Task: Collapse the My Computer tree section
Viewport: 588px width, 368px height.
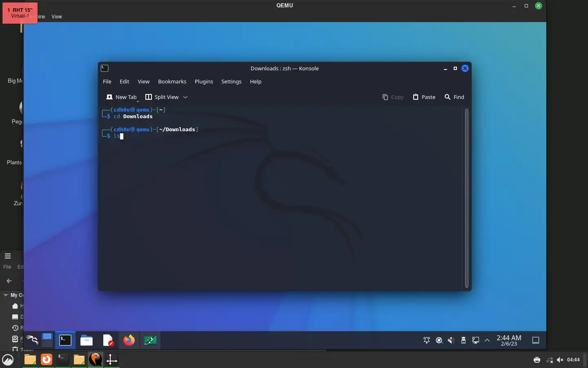Action: (6, 295)
